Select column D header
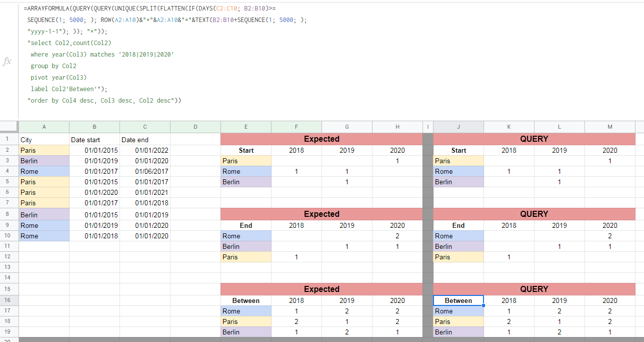The width and height of the screenshot is (644, 342). [195, 127]
